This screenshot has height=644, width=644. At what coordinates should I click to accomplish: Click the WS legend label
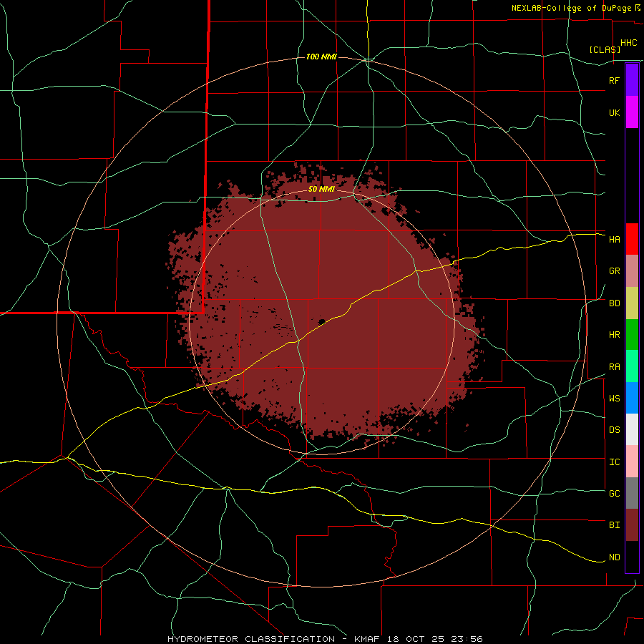point(614,398)
